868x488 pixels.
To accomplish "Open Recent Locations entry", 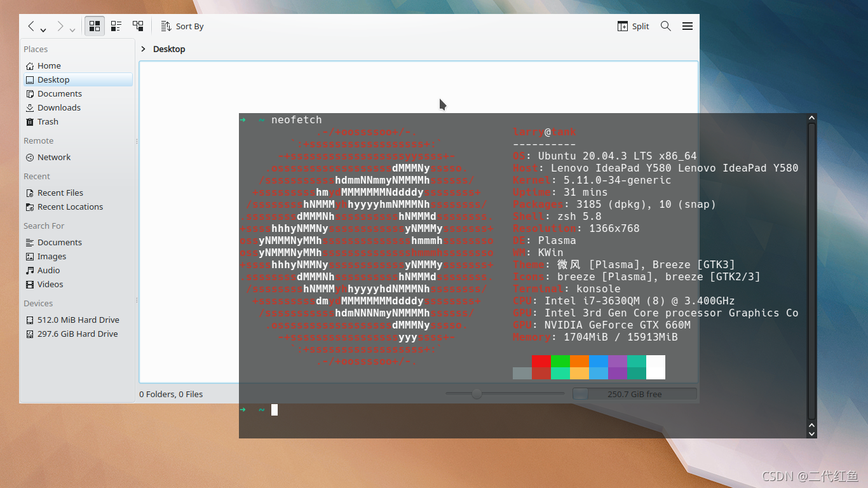I will (78, 207).
